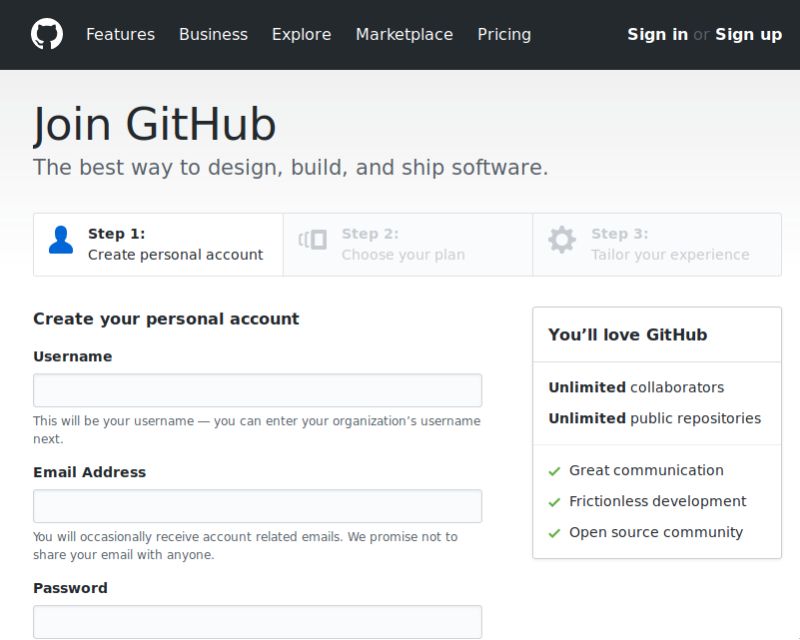
Task: Open the Features page
Action: coord(120,34)
